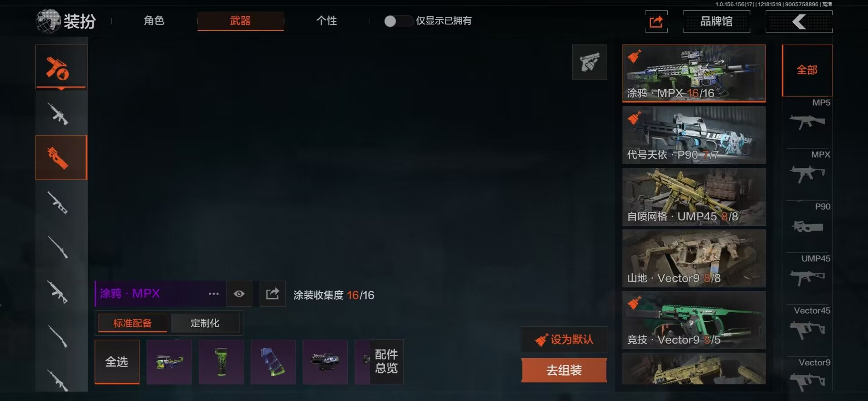Toggle skin preview eye icon
This screenshot has width=868, height=401.
tap(239, 294)
